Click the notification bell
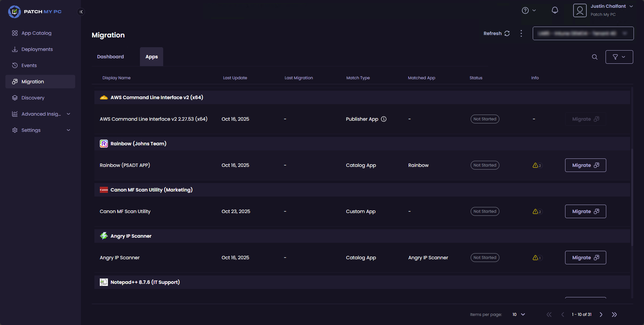644x325 pixels. [555, 10]
